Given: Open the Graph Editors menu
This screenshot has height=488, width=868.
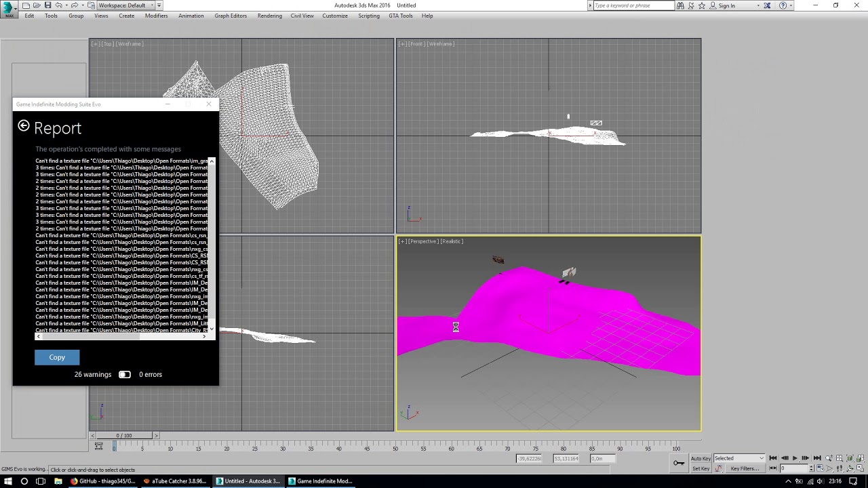Looking at the screenshot, I should click(231, 16).
